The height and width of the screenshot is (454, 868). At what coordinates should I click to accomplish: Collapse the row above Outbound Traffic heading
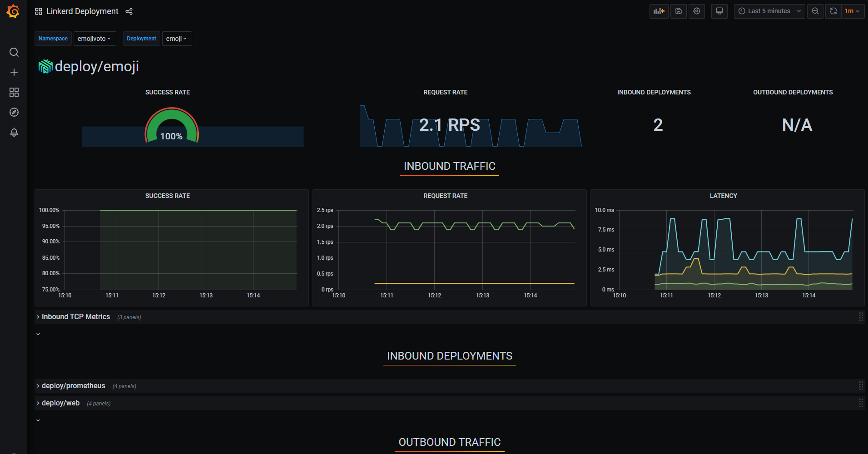coord(38,420)
